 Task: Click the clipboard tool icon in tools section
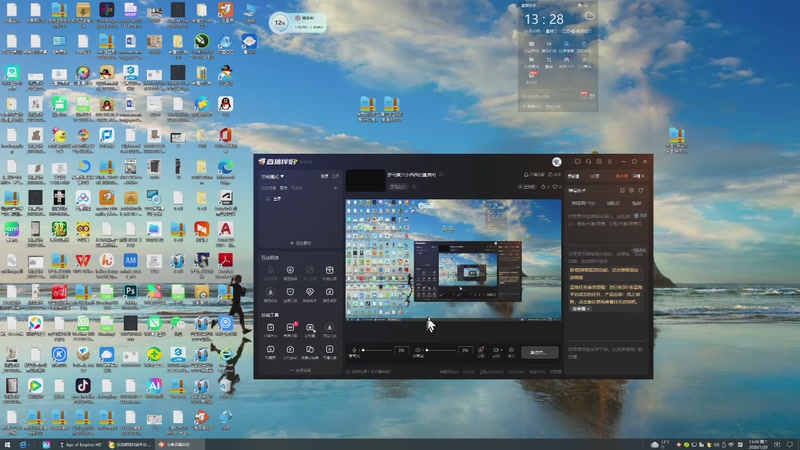(270, 328)
